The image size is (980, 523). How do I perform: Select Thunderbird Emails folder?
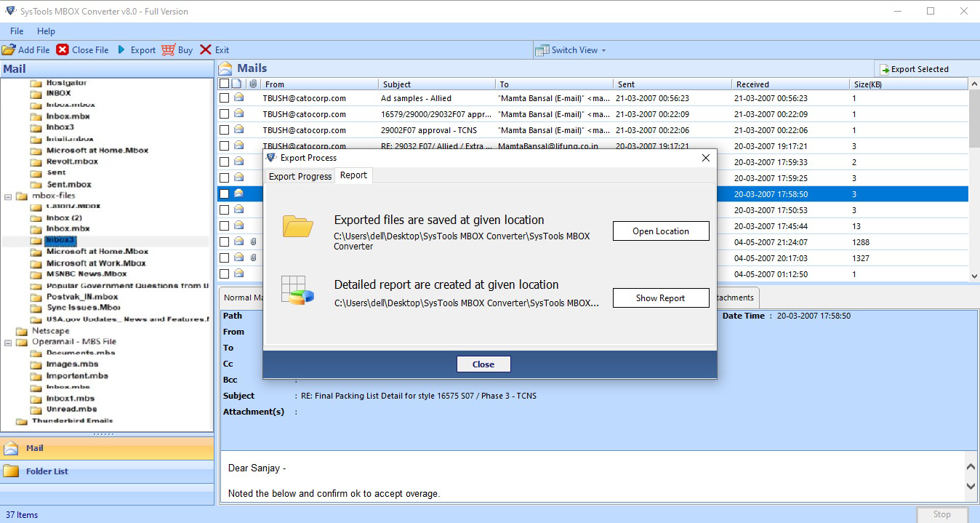click(72, 421)
